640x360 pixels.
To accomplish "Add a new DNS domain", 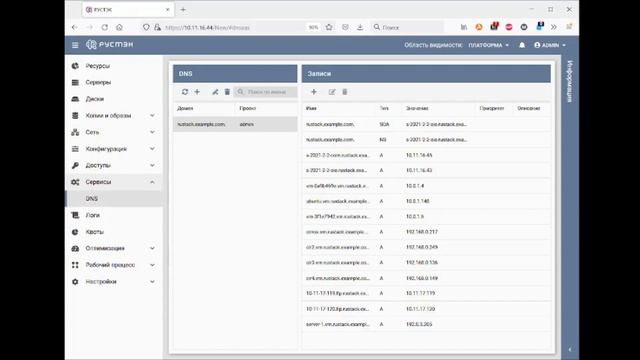I will tap(197, 92).
